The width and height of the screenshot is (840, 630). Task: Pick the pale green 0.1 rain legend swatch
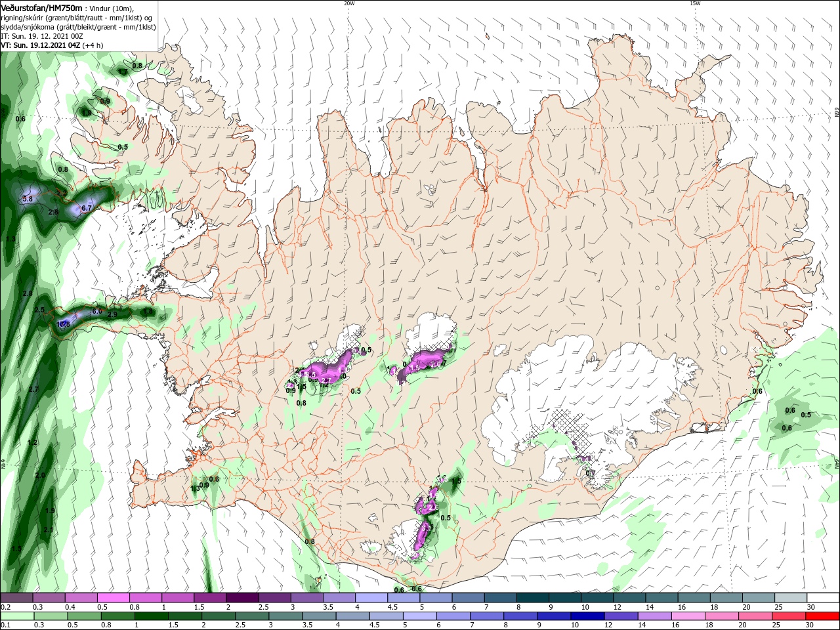click(x=16, y=616)
